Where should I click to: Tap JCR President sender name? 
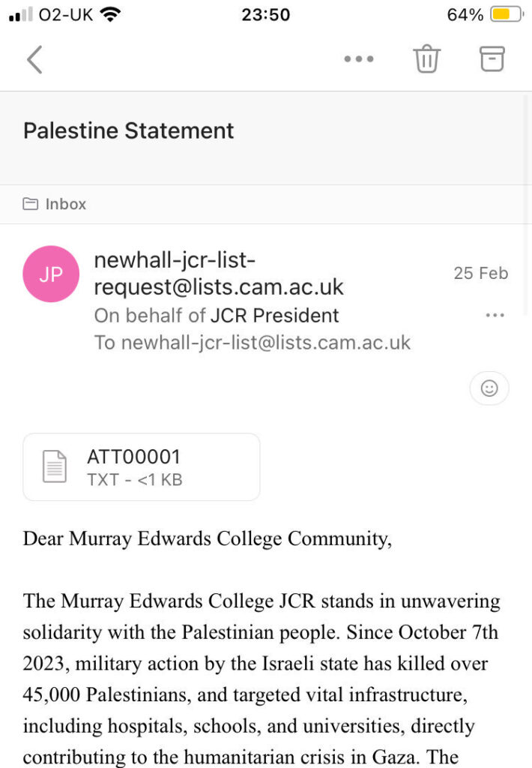click(274, 316)
